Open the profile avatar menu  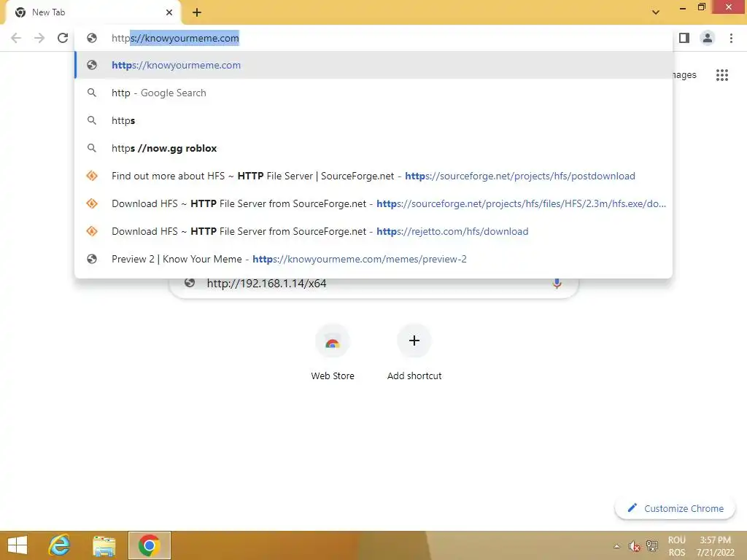pyautogui.click(x=708, y=38)
